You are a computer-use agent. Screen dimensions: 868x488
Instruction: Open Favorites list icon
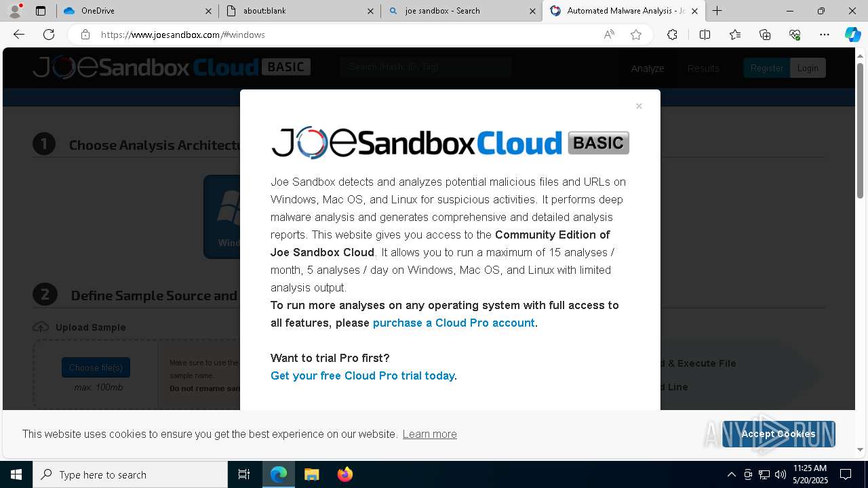click(735, 35)
